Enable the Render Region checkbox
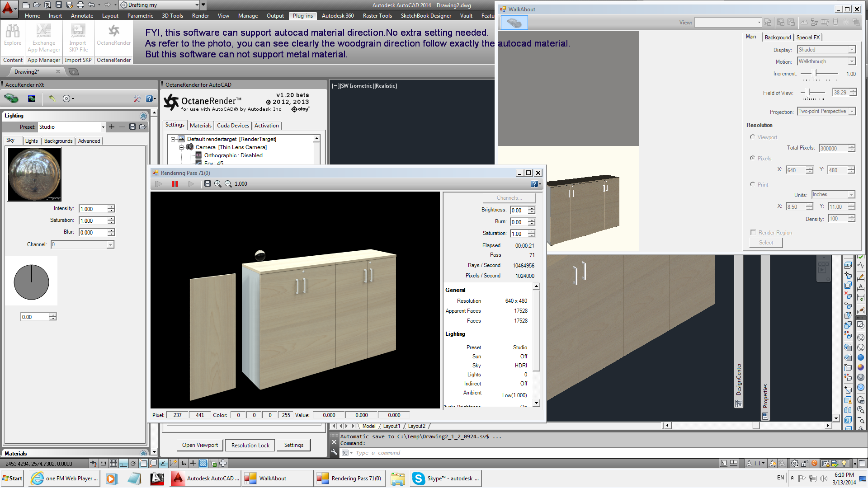Viewport: 868px width, 488px height. pos(753,232)
